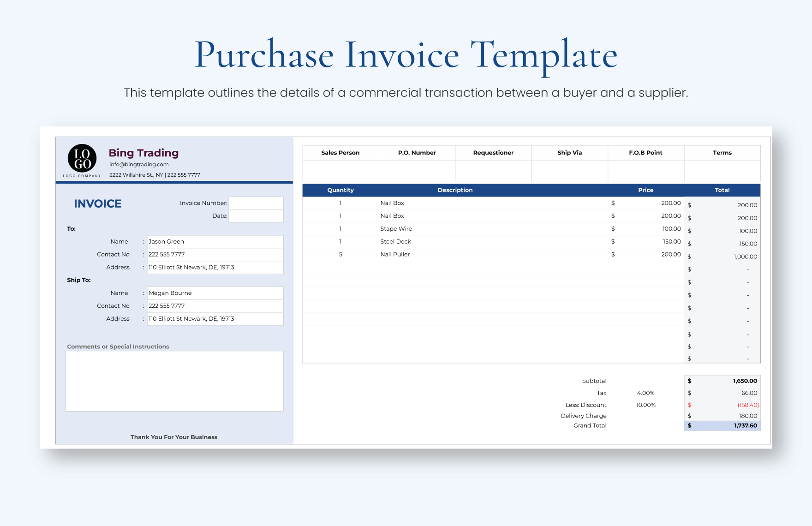Select the Jason Green name field
The image size is (812, 526).
215,241
